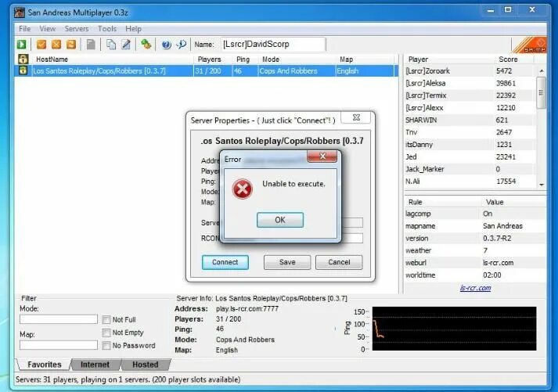The height and width of the screenshot is (392, 558).
Task: Click OK in the Error dialog
Action: point(280,220)
